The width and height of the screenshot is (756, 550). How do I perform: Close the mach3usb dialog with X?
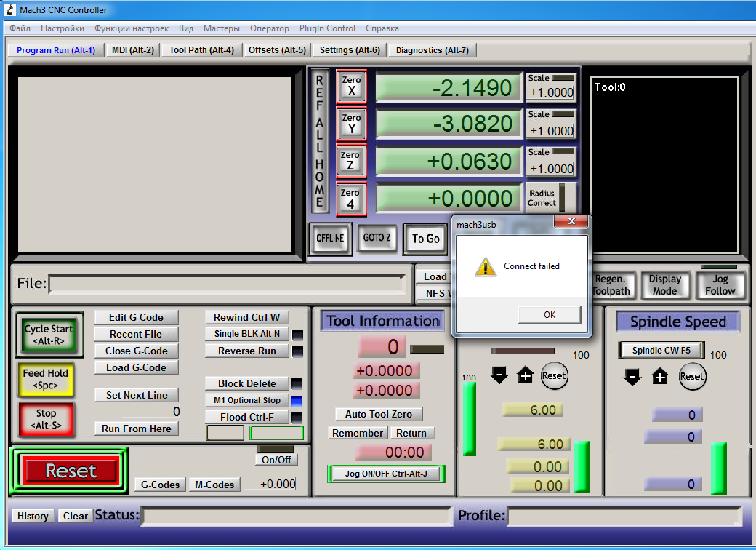click(571, 221)
